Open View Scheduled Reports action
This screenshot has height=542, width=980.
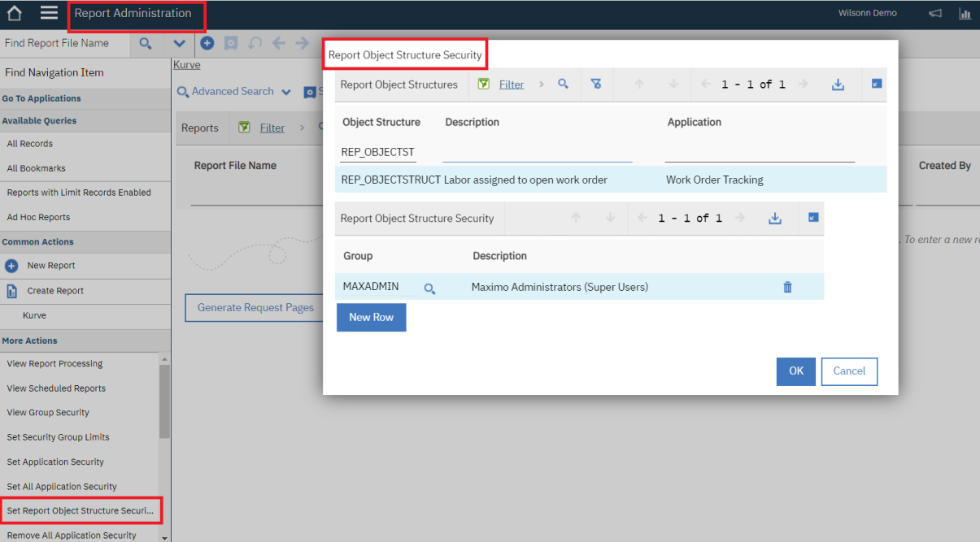click(55, 388)
